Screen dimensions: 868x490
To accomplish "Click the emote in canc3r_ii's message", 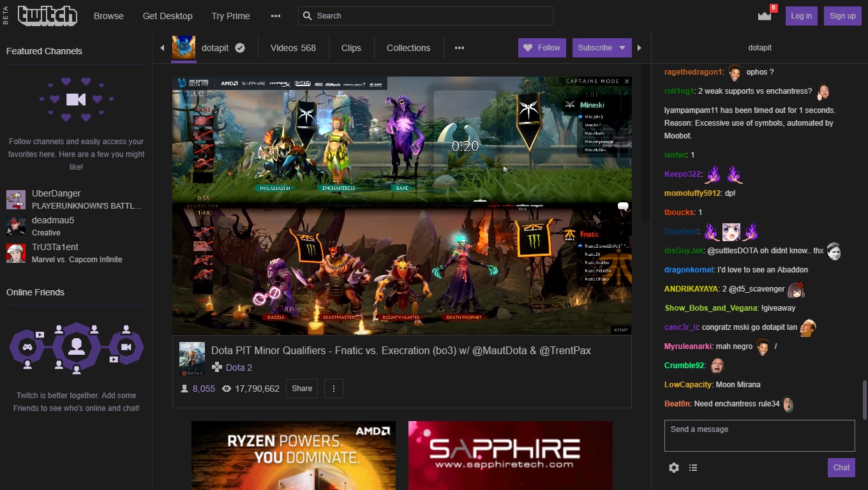I will tap(808, 328).
